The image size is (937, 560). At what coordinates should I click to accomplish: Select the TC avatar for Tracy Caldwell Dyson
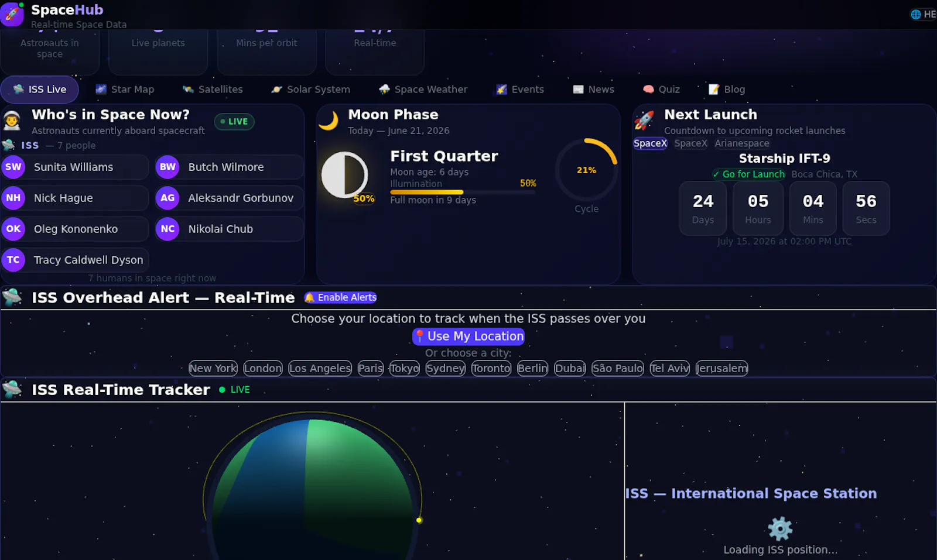[x=13, y=260]
